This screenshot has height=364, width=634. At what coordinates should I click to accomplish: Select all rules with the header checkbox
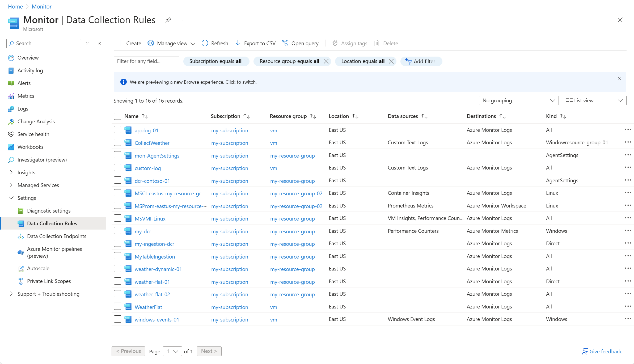(x=117, y=116)
